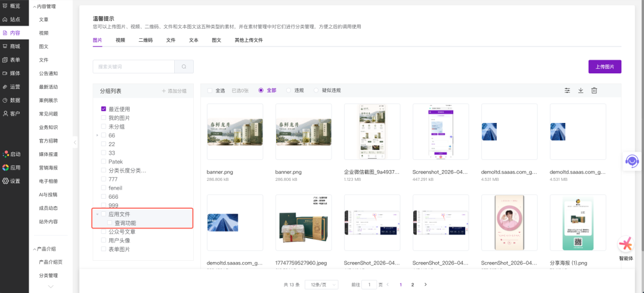Click the search magnifier icon
644x293 pixels.
[x=184, y=67]
